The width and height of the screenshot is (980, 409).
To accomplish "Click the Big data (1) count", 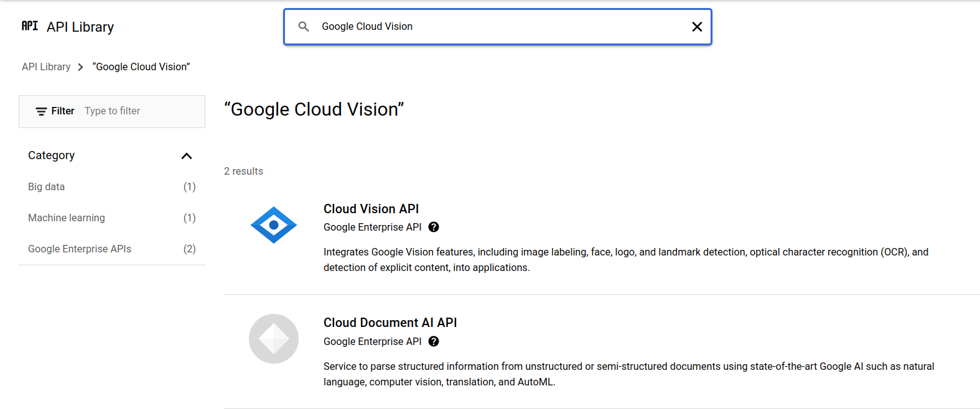I will pyautogui.click(x=190, y=186).
